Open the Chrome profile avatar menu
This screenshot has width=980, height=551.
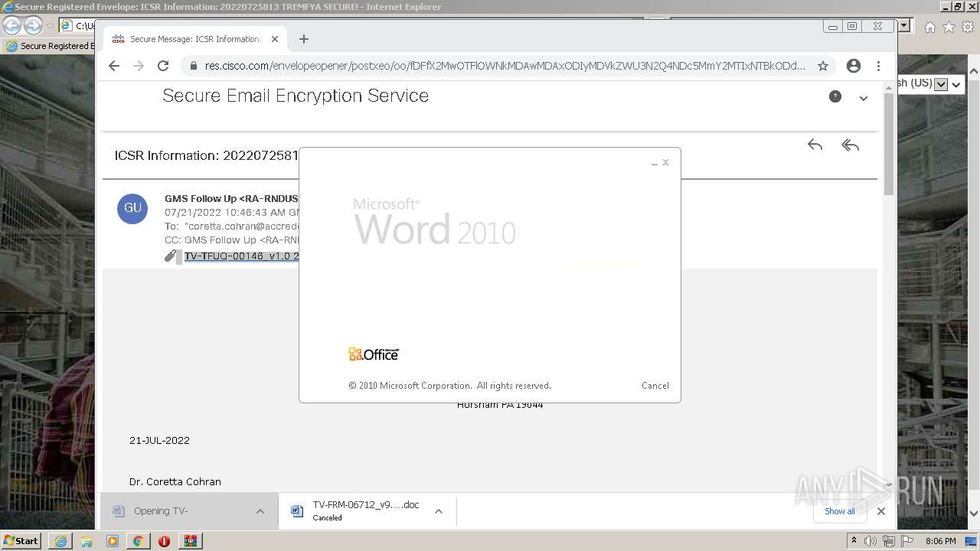pyautogui.click(x=854, y=66)
